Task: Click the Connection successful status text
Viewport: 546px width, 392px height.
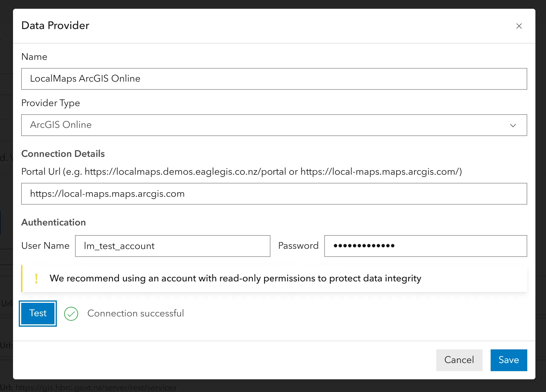Action: pos(136,313)
